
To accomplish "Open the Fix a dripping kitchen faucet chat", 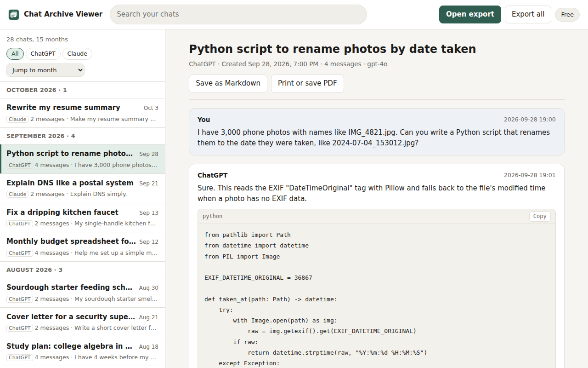I will tap(83, 218).
